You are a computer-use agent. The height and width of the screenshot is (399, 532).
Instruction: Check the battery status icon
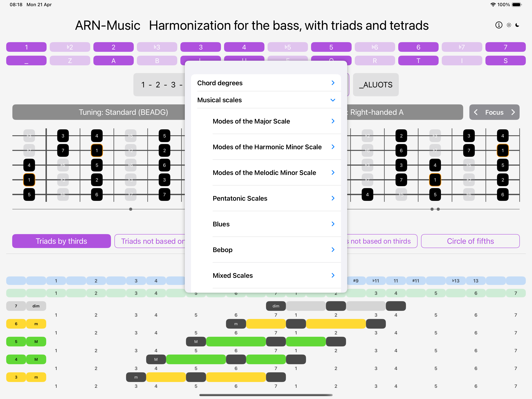click(x=517, y=5)
